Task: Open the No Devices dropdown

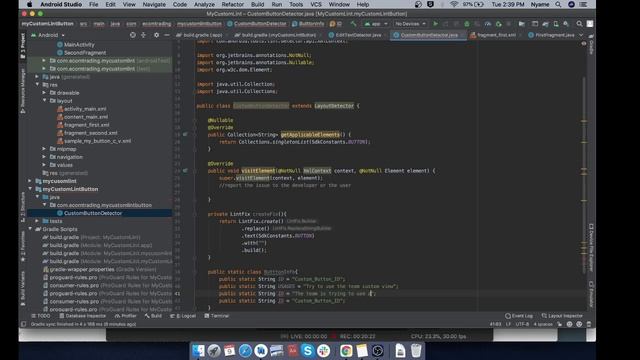Action: click(x=410, y=24)
